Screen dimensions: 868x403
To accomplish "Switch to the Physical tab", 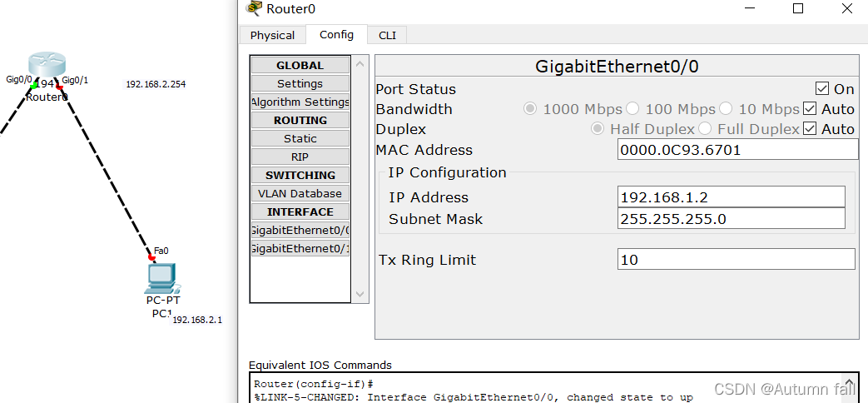I will [x=272, y=35].
